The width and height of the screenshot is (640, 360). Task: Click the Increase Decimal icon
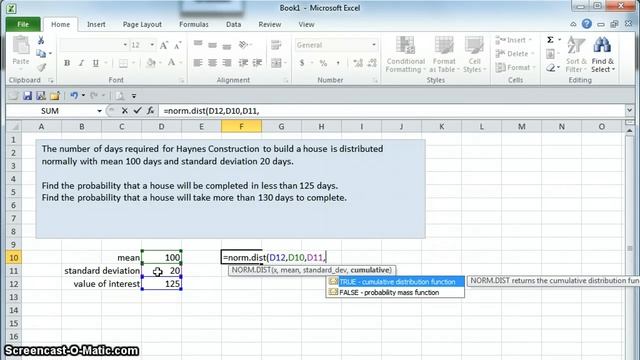pyautogui.click(x=358, y=63)
